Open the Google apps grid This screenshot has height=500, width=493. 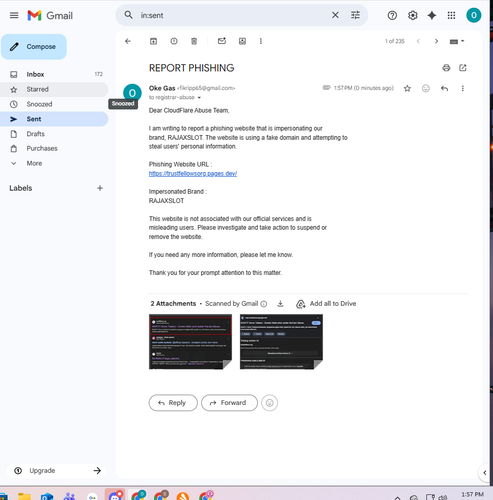451,15
